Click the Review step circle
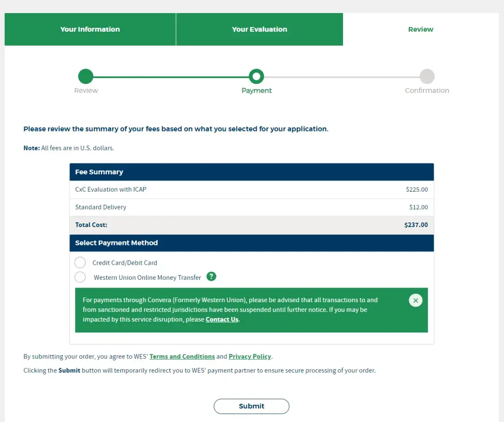This screenshot has height=422, width=504. click(85, 76)
